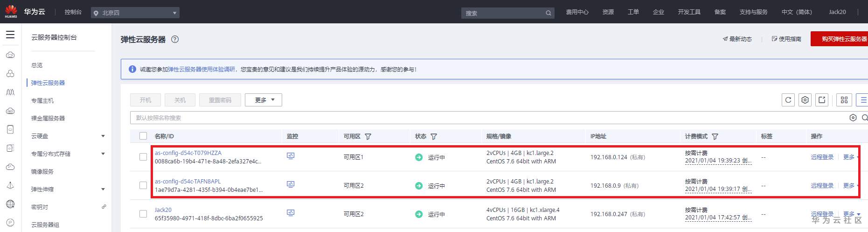The height and width of the screenshot is (232, 868).
Task: Click the 重置密码 button
Action: point(220,100)
